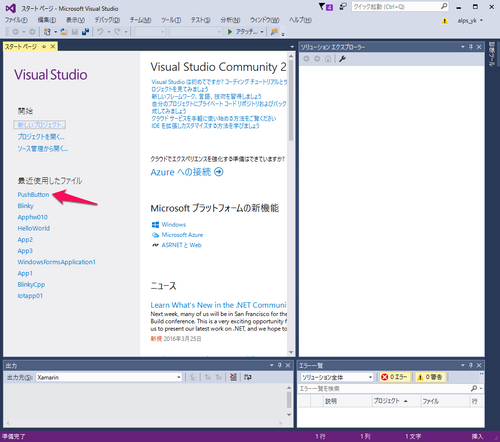The height and width of the screenshot is (442, 500).
Task: Open Solution Explorer window position dropdown
Action: click(463, 47)
